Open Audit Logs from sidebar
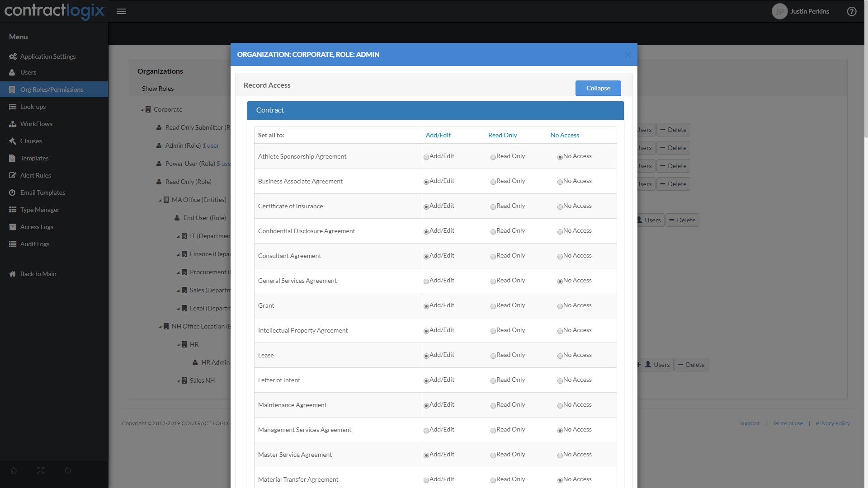The width and height of the screenshot is (868, 488). coord(35,244)
